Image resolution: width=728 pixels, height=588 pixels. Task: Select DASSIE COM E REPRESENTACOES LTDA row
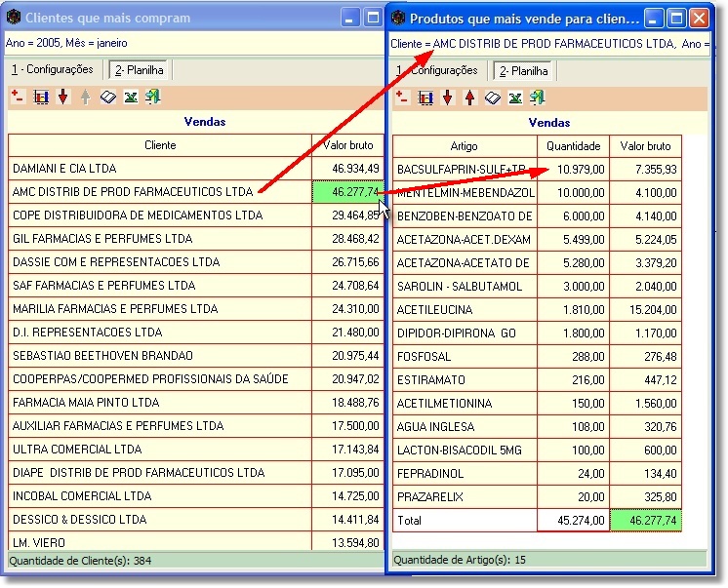(x=160, y=261)
